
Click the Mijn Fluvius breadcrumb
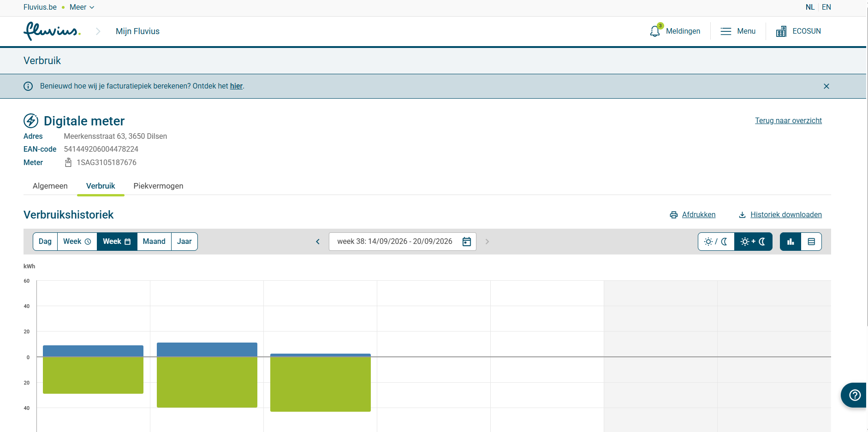pos(137,31)
